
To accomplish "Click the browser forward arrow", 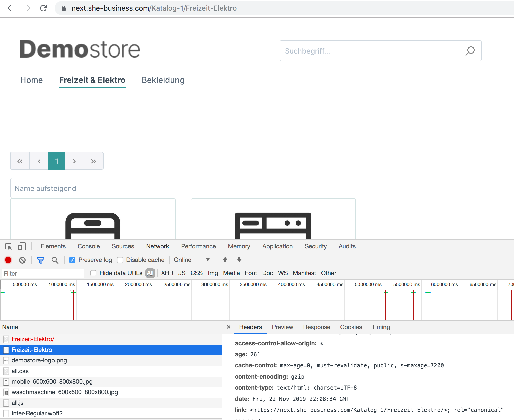I will (27, 8).
